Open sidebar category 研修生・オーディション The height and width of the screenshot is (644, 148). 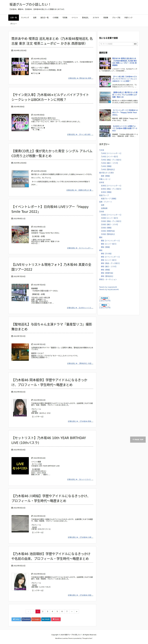click(x=108, y=280)
